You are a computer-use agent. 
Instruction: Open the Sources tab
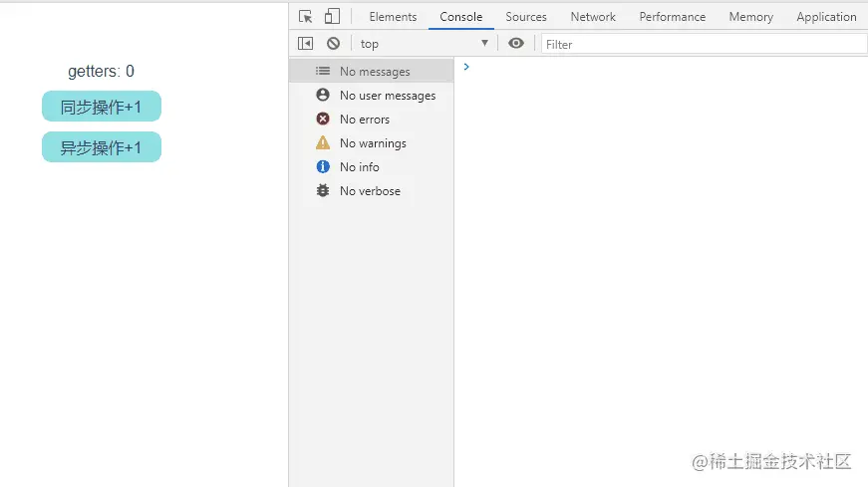coord(526,17)
